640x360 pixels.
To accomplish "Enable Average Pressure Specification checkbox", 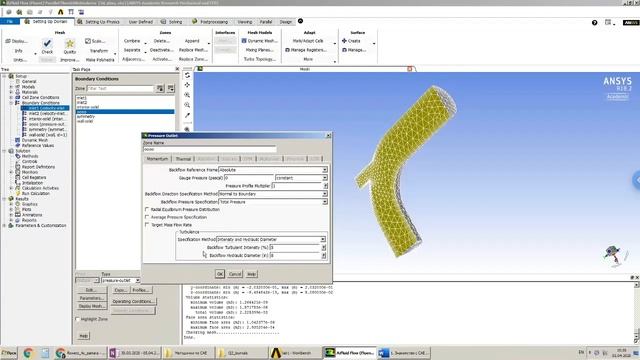I will click(x=147, y=217).
